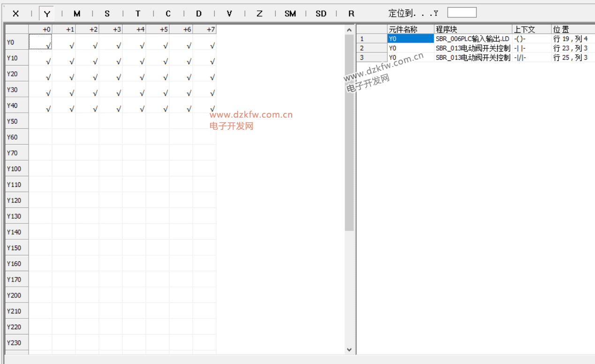Switch to the R element tab
The image size is (595, 364).
[x=351, y=14]
